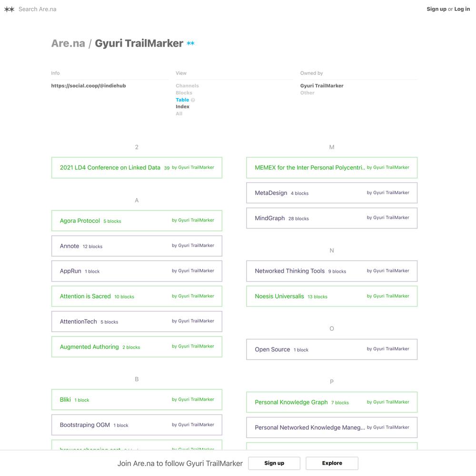
Task: Open the Augmented Authoring channel
Action: pyautogui.click(x=137, y=347)
